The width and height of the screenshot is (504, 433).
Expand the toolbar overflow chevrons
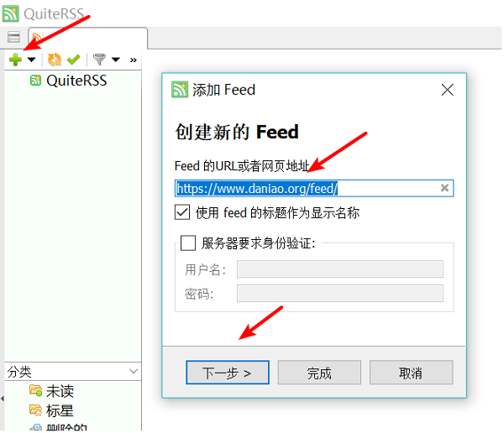[x=134, y=60]
